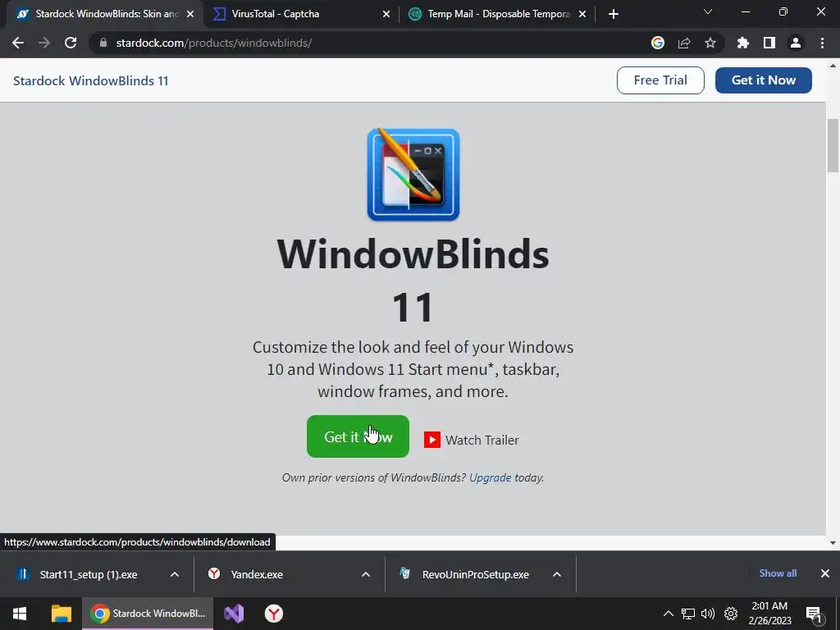This screenshot has width=840, height=630.
Task: Click the Stardock WindowBlinds 11 header title
Action: [90, 81]
